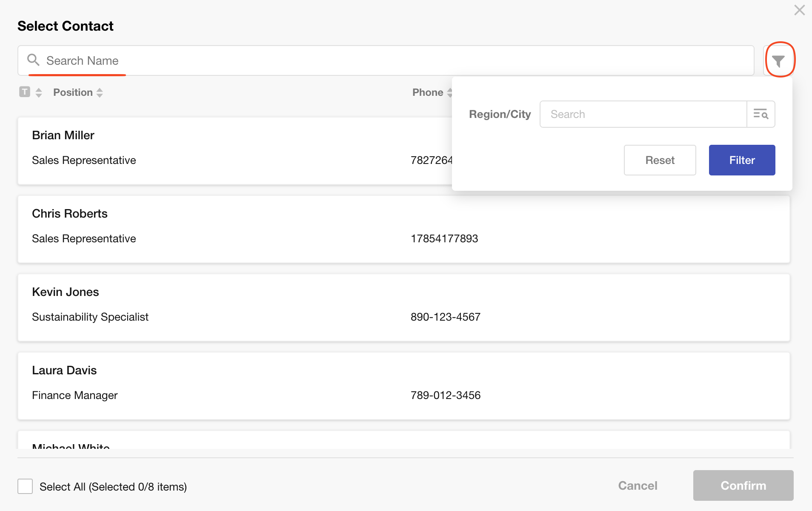Sort by the Position column arrows
This screenshot has width=812, height=511.
100,92
